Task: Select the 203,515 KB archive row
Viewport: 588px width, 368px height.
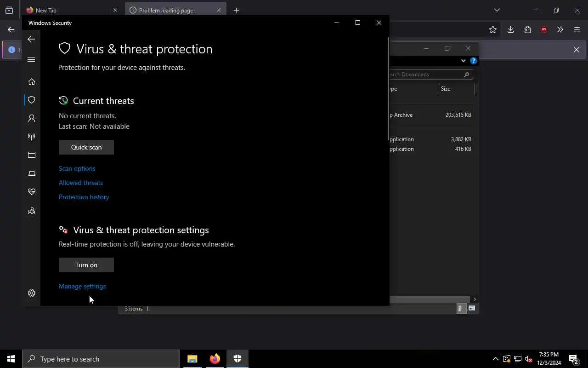Action: click(432, 115)
